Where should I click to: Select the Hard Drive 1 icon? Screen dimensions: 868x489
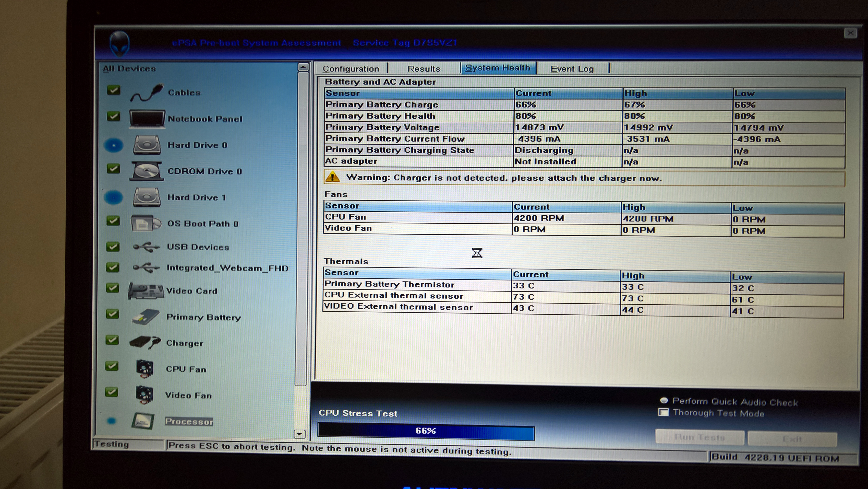(146, 197)
